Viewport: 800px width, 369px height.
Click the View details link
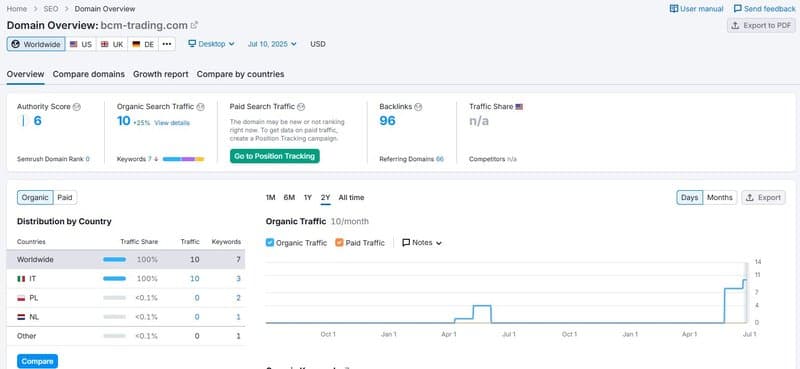(172, 123)
